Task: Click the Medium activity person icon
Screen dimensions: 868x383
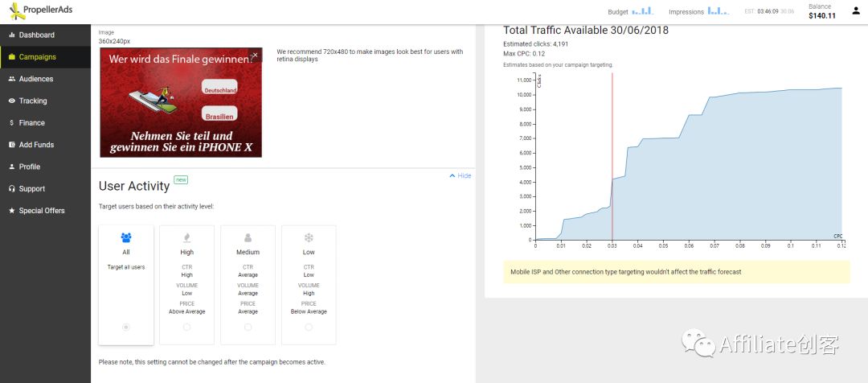Action: [248, 238]
